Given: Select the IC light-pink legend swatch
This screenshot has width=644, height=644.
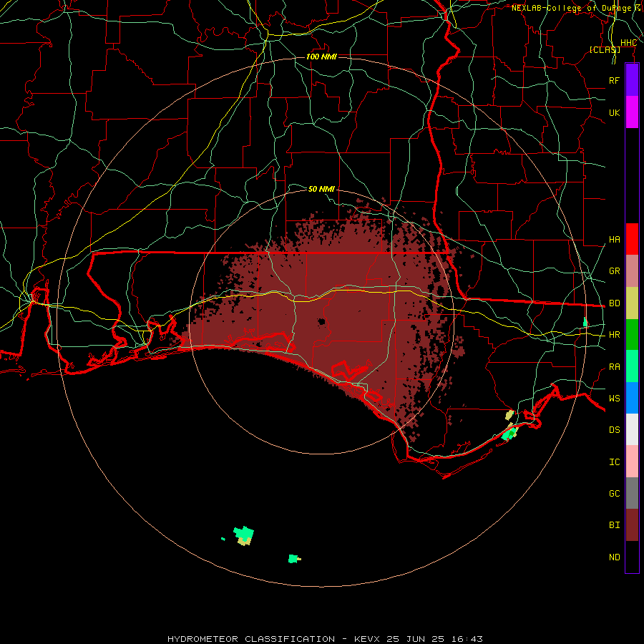Looking at the screenshot, I should 632,462.
